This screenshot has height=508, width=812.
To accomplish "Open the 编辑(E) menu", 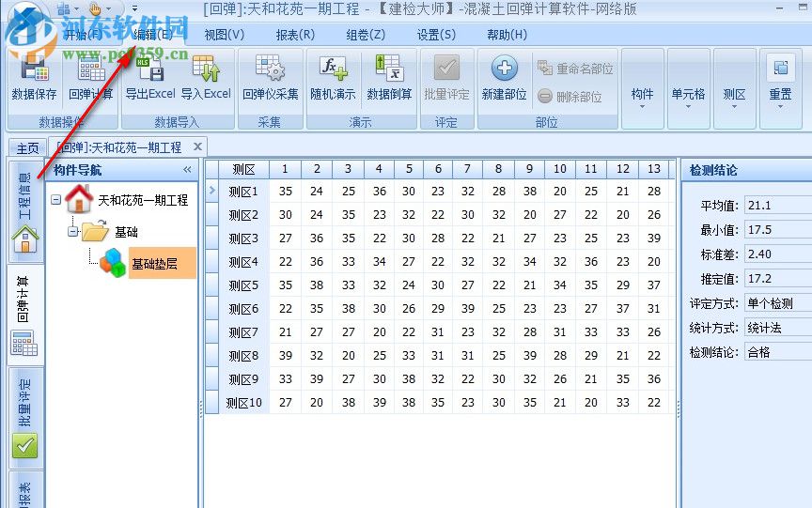I will tap(153, 35).
